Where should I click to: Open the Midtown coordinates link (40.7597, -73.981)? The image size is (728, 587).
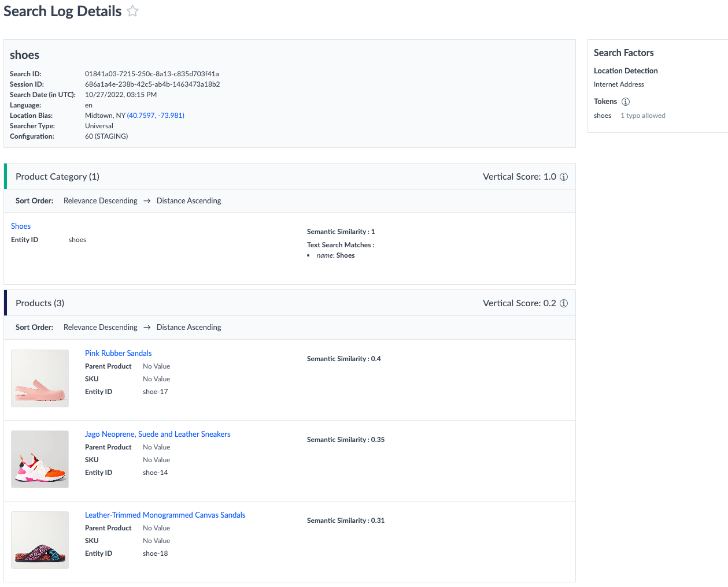pyautogui.click(x=156, y=116)
